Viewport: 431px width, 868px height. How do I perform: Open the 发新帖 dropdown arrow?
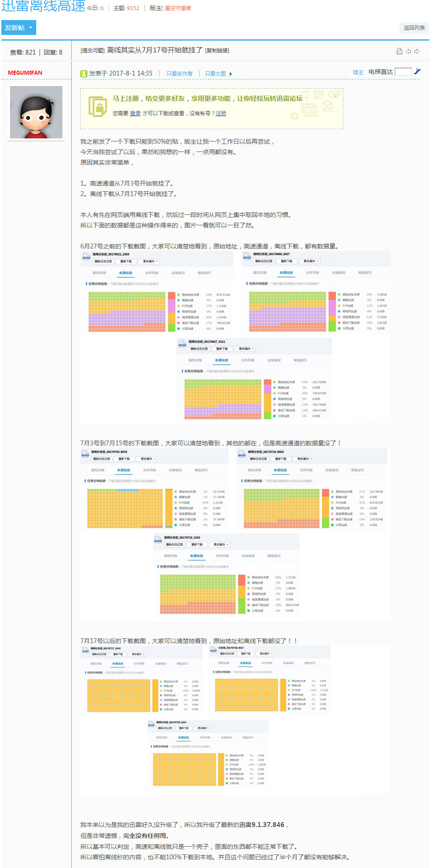click(x=31, y=28)
